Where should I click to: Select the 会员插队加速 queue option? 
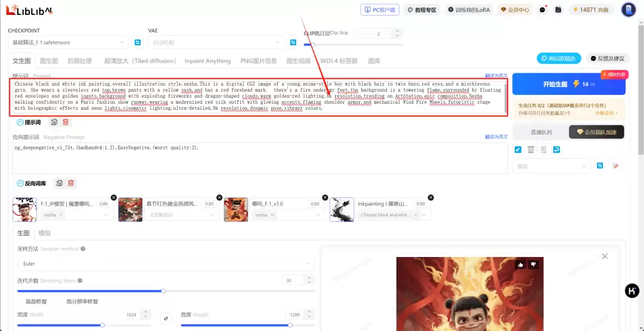pyautogui.click(x=596, y=132)
